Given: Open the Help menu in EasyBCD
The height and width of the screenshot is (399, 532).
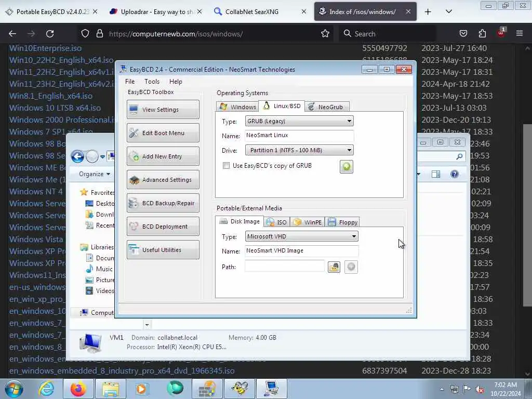Looking at the screenshot, I should [176, 82].
